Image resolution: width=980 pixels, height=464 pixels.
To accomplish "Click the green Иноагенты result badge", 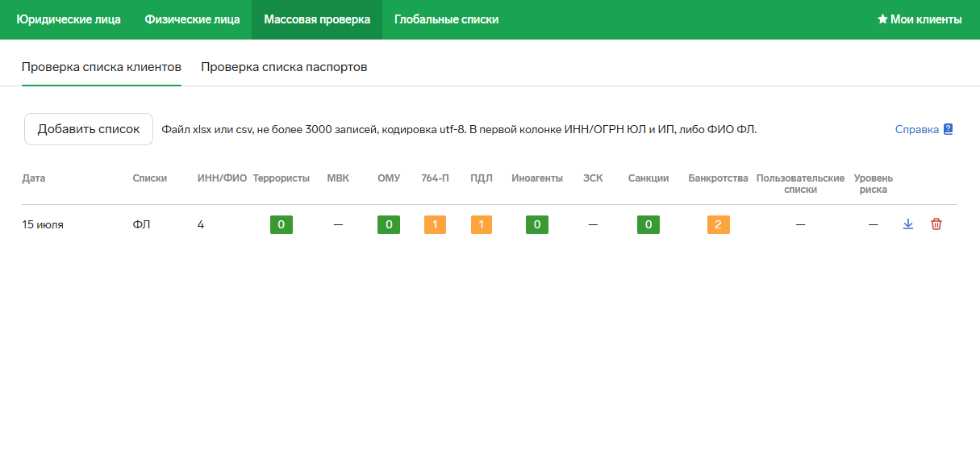I will (x=536, y=224).
